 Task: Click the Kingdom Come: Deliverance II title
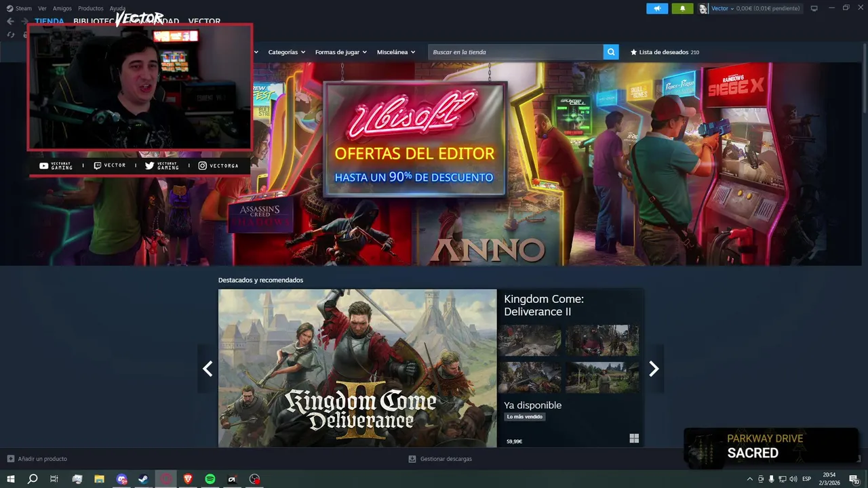pyautogui.click(x=544, y=305)
